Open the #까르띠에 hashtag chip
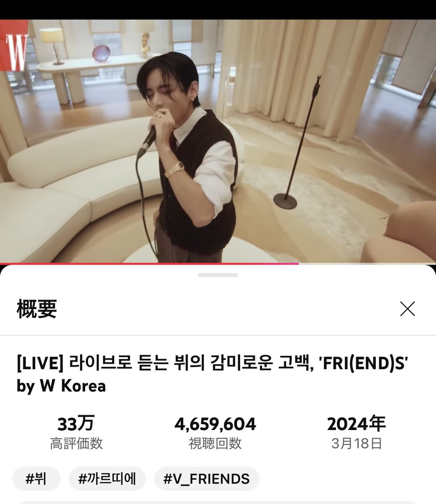The width and height of the screenshot is (436, 504). [107, 478]
